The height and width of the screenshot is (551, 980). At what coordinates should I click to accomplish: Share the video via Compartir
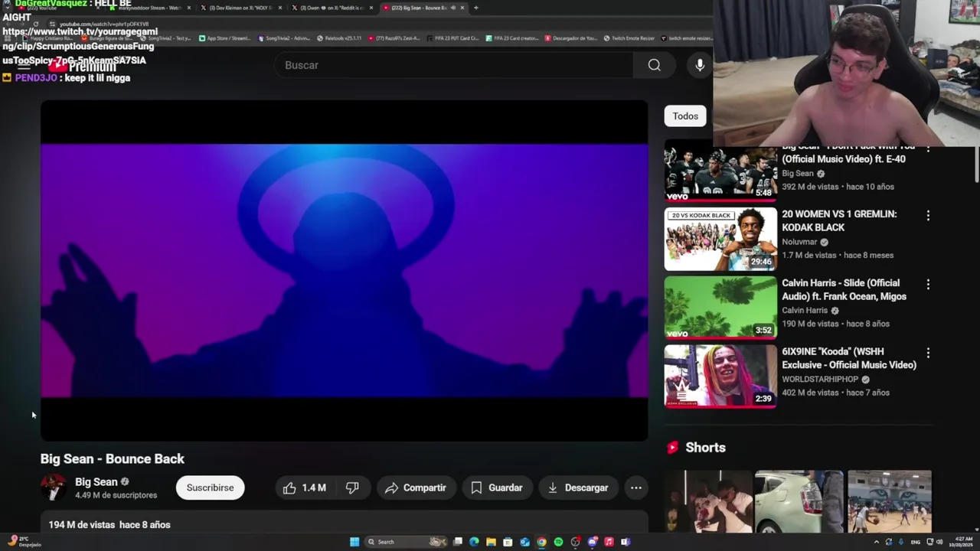(416, 487)
